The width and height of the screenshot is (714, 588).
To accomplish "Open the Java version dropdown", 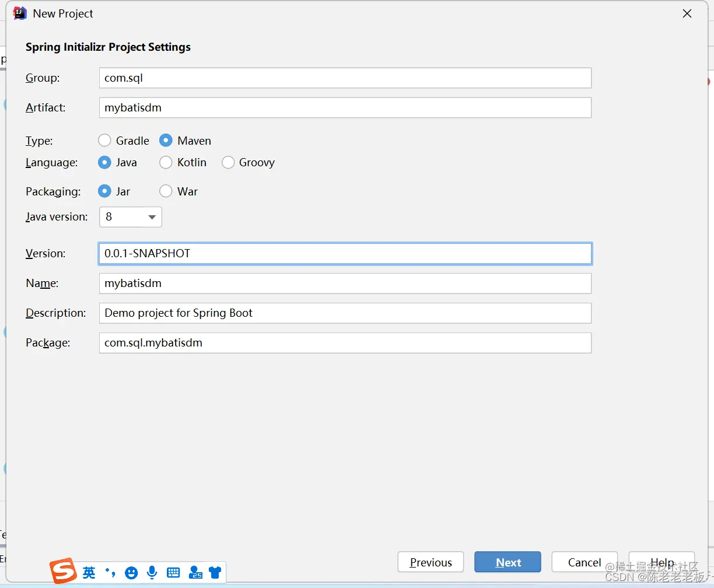I will [x=131, y=217].
